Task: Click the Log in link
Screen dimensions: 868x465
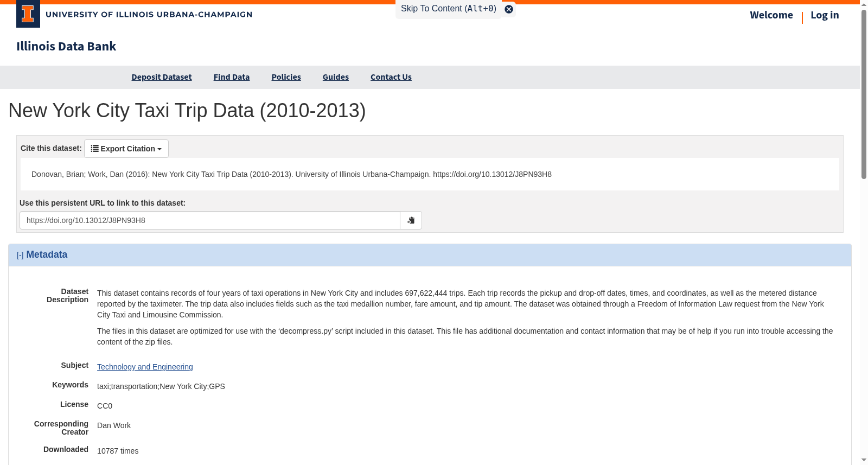Action: coord(825,15)
